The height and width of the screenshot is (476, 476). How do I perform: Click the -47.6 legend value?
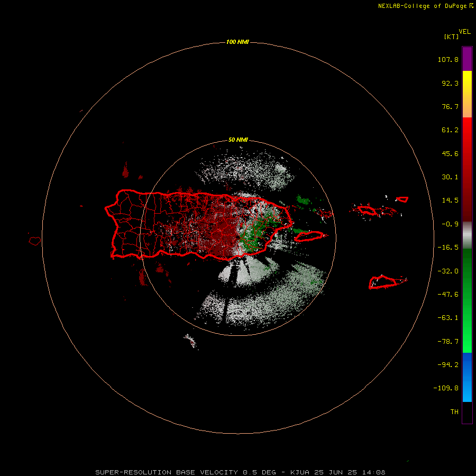pos(448,295)
